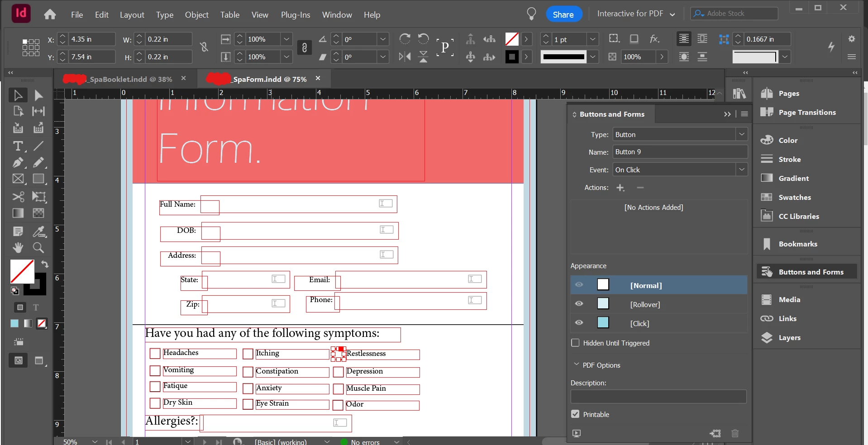Open the Page Transitions panel
868x445 pixels.
pyautogui.click(x=807, y=112)
